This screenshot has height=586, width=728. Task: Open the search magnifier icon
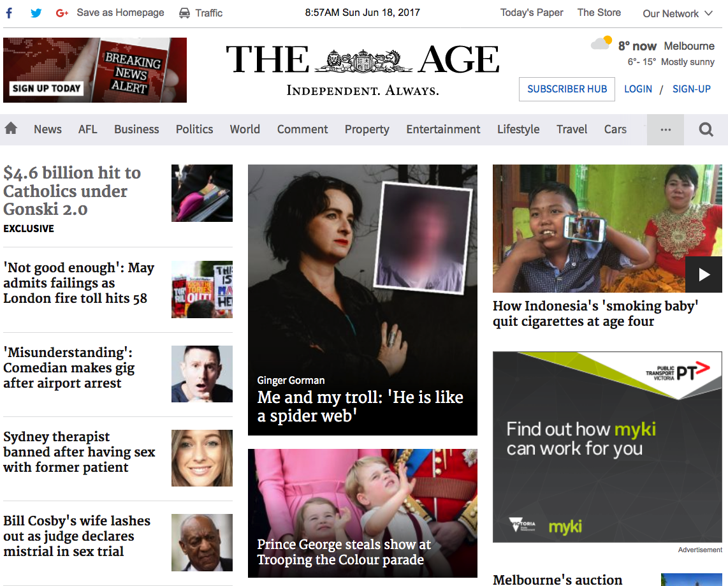pos(706,129)
